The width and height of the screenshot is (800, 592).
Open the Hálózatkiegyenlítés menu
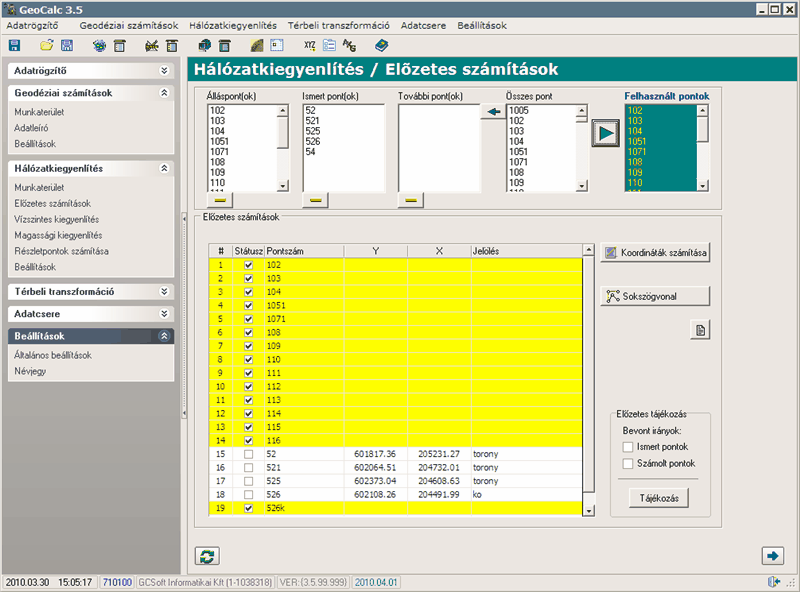tap(233, 26)
